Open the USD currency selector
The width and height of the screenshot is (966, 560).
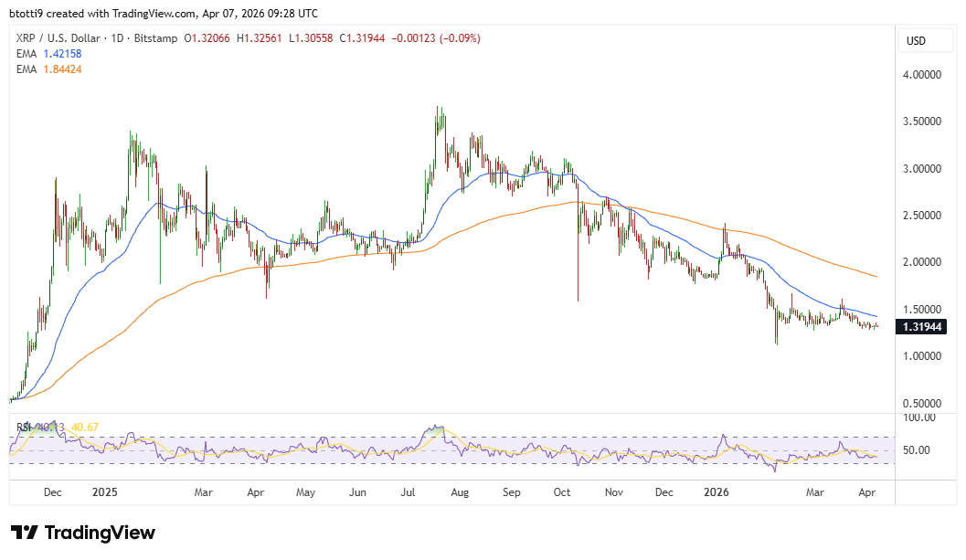pyautogui.click(x=925, y=40)
